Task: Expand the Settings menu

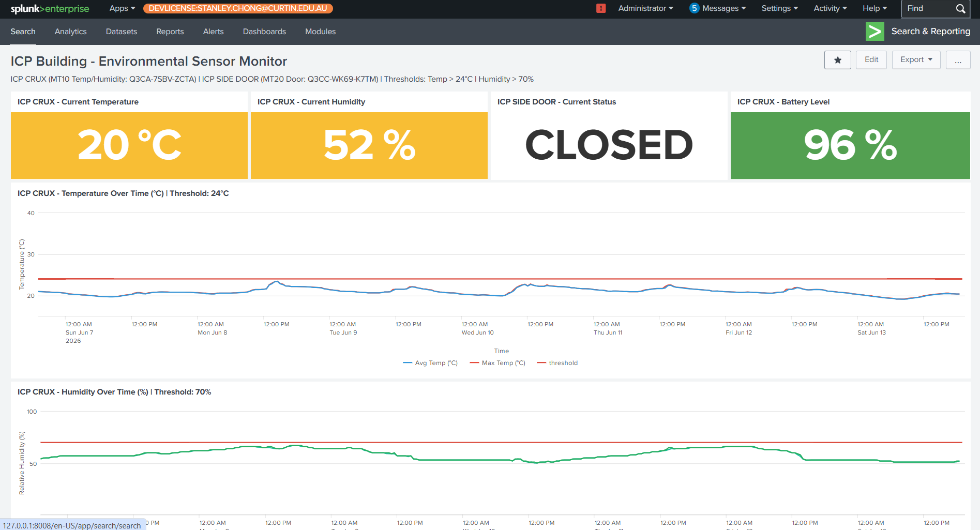Action: pos(780,8)
